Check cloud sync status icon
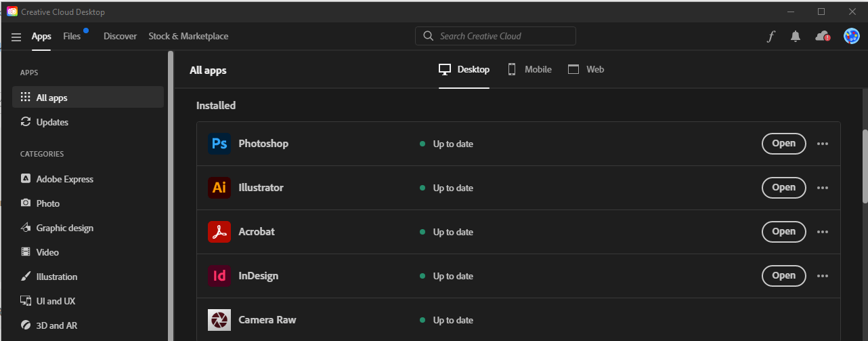Image resolution: width=868 pixels, height=341 pixels. click(823, 37)
